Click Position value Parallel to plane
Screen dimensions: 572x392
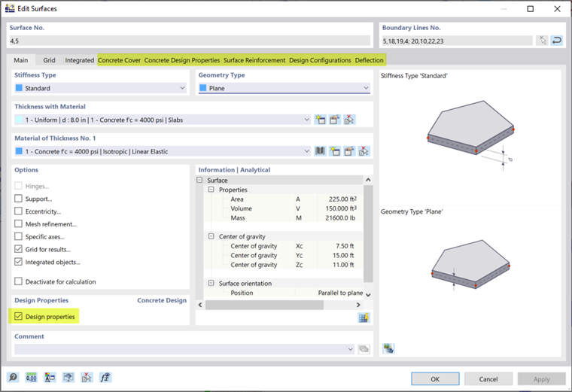coord(340,293)
